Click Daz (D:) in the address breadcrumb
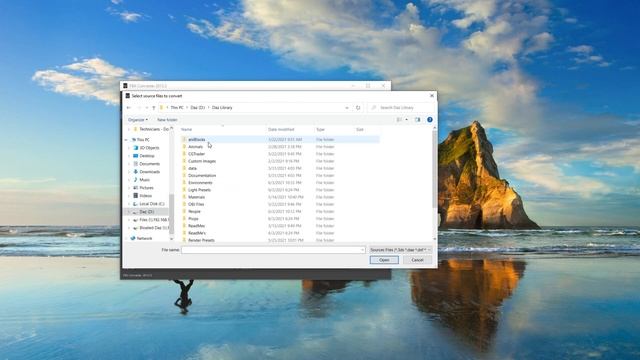This screenshot has width=640, height=360. [x=198, y=108]
